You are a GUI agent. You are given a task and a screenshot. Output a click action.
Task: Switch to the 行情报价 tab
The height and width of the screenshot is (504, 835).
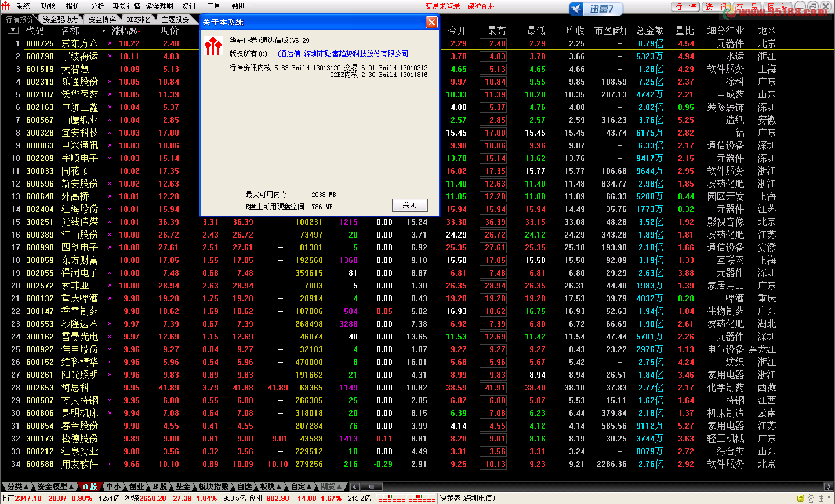19,19
